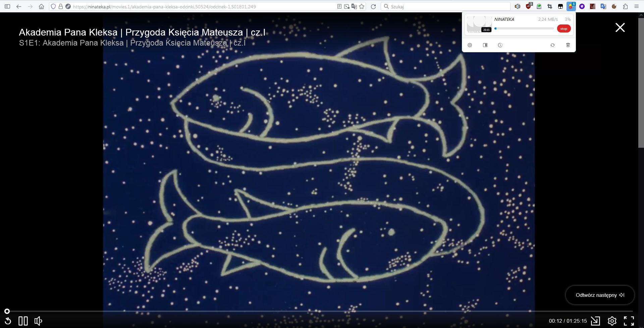
Task: Clear downloads with the trash icon
Action: click(568, 45)
